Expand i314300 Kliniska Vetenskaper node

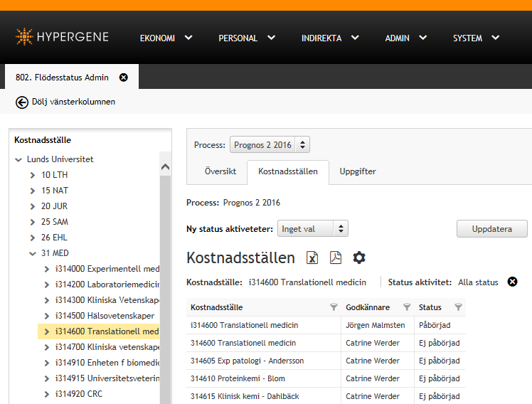click(x=47, y=300)
